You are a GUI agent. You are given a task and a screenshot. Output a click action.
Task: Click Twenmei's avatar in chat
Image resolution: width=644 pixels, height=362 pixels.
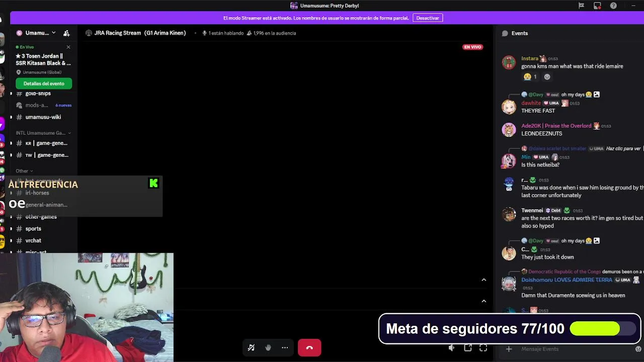pyautogui.click(x=509, y=214)
